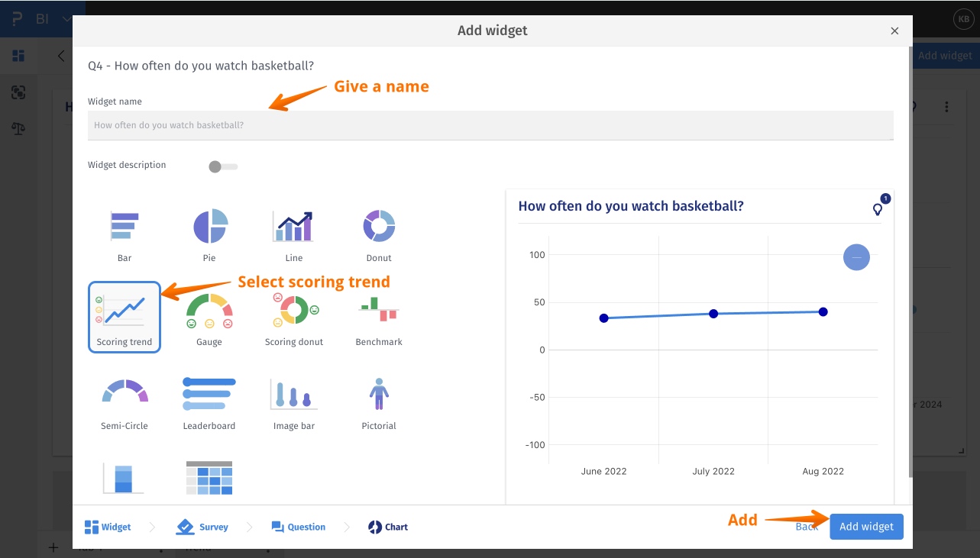Click the widget name input field
The height and width of the screenshot is (558, 980).
(x=491, y=124)
